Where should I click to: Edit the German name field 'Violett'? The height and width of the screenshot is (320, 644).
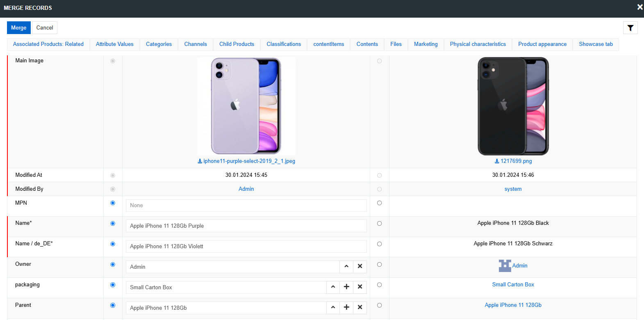coord(246,247)
